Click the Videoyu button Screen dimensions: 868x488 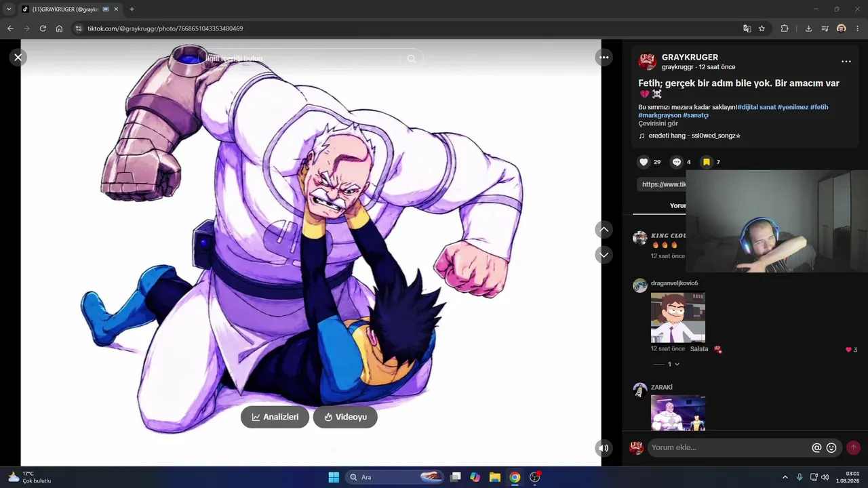(345, 417)
